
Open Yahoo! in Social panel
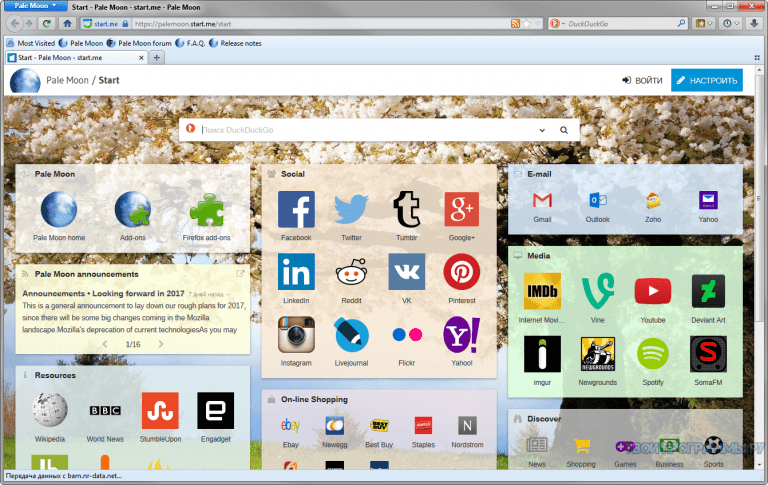click(x=461, y=335)
